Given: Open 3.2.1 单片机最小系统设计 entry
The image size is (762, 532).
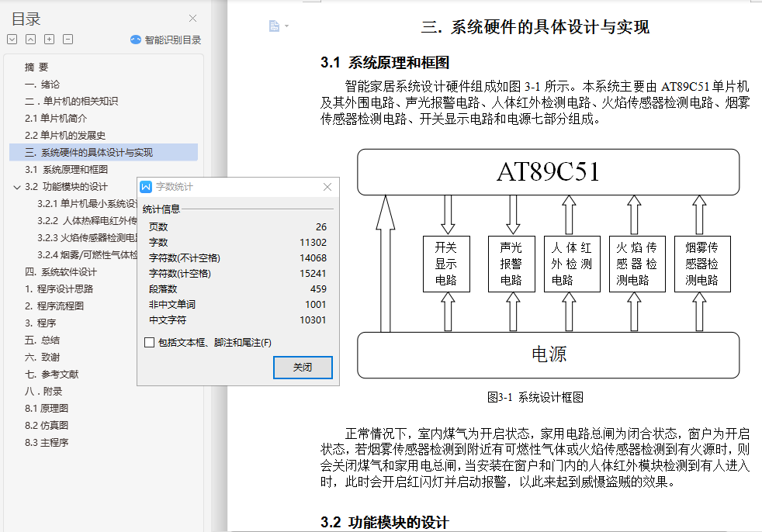Looking at the screenshot, I should coord(88,203).
